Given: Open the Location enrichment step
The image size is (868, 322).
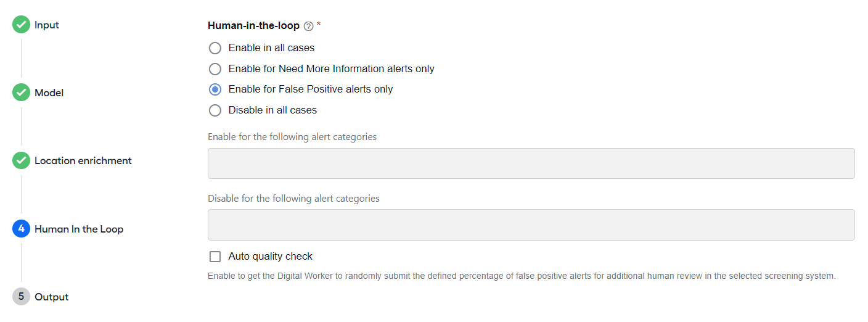Looking at the screenshot, I should pyautogui.click(x=83, y=161).
